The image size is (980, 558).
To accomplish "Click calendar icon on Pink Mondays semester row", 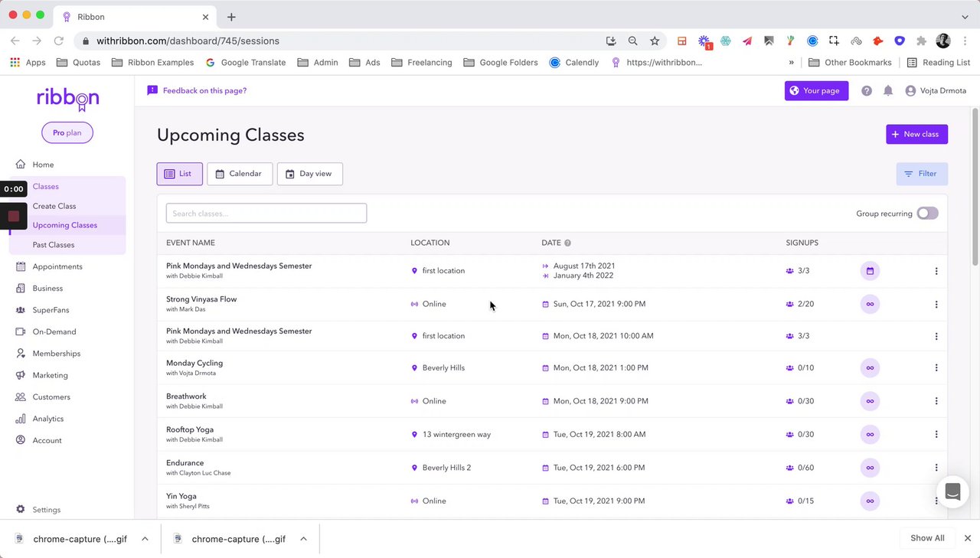I will pyautogui.click(x=870, y=271).
